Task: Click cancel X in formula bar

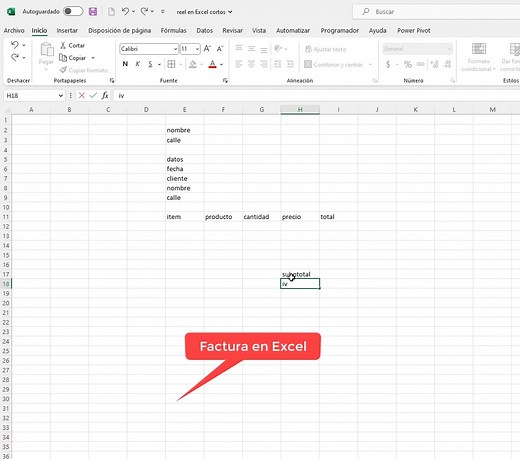Action: (81, 96)
